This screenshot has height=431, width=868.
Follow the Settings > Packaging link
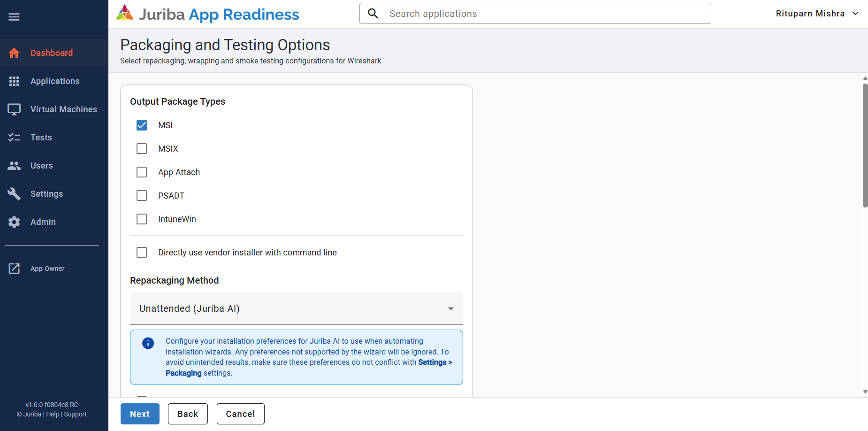435,362
